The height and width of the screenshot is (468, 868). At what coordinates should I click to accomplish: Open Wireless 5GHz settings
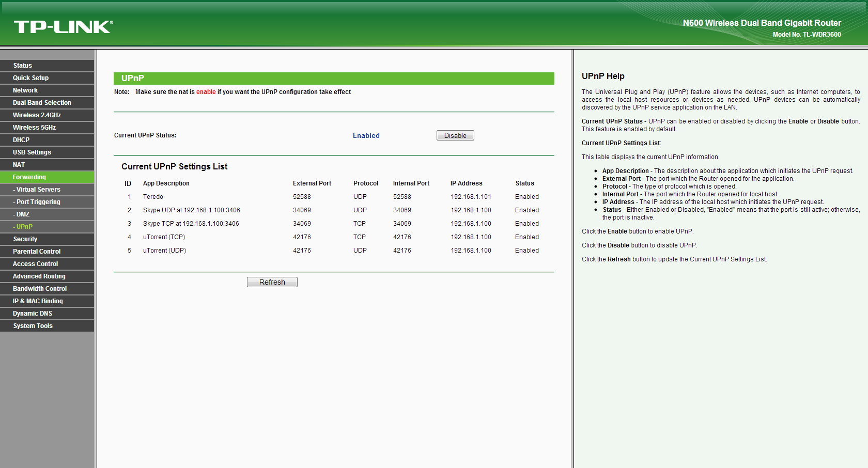click(x=47, y=128)
